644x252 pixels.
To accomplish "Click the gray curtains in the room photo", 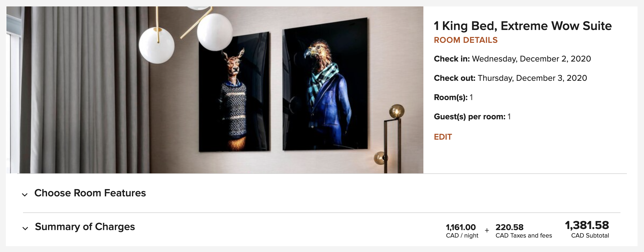I will [80, 90].
